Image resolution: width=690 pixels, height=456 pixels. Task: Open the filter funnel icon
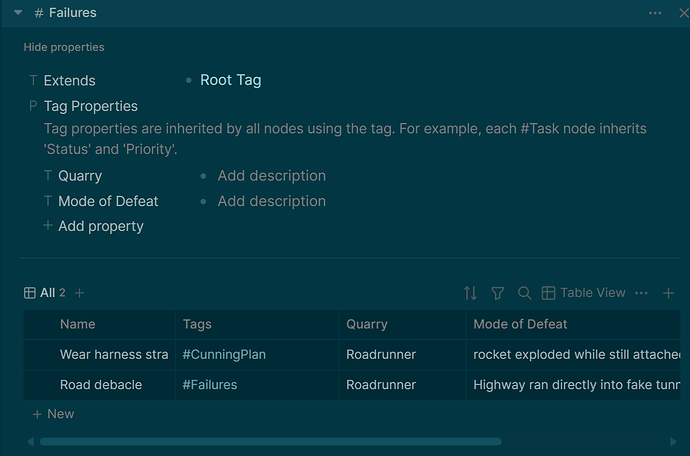pyautogui.click(x=497, y=293)
